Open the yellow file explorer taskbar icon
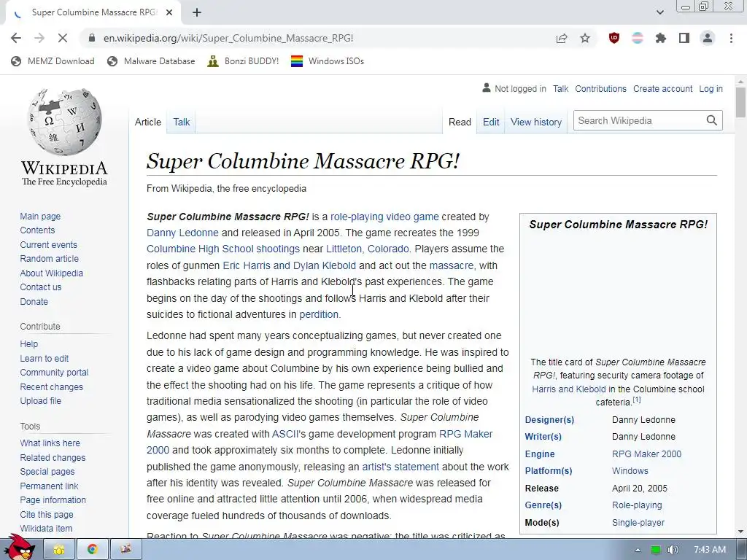The image size is (747, 560). click(x=59, y=550)
